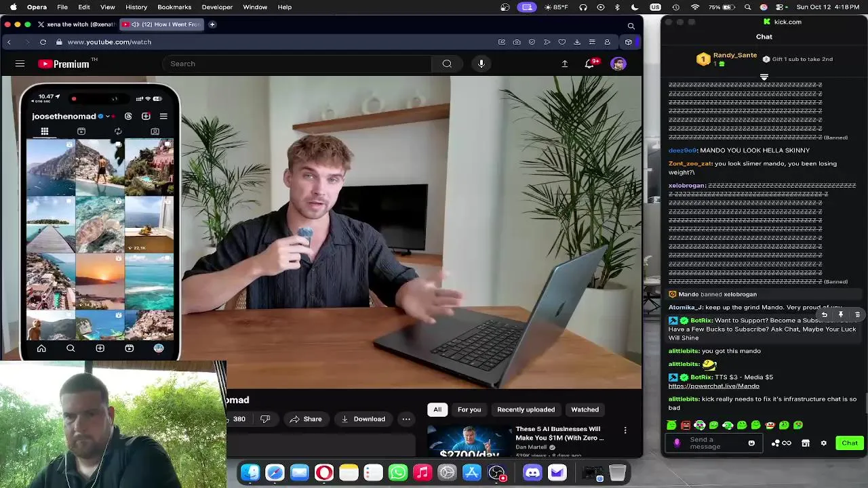The image size is (868, 488).
Task: Open new tab with plus button
Action: click(x=212, y=24)
